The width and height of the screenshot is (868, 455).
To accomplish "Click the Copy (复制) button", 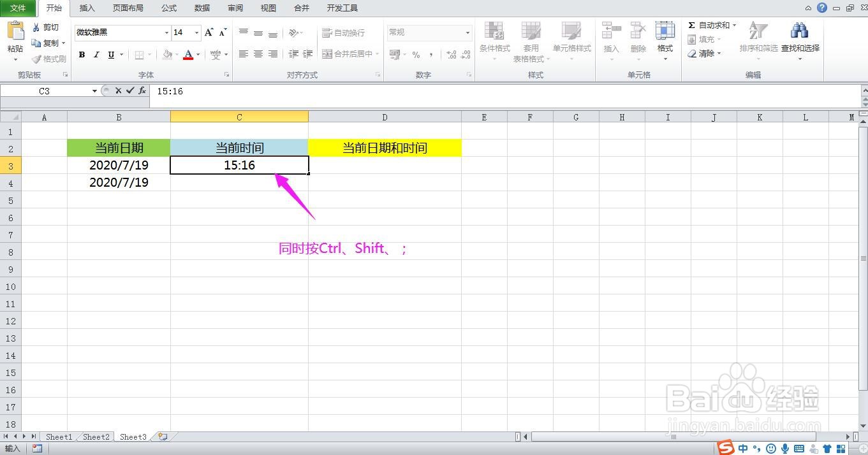I will coord(45,43).
